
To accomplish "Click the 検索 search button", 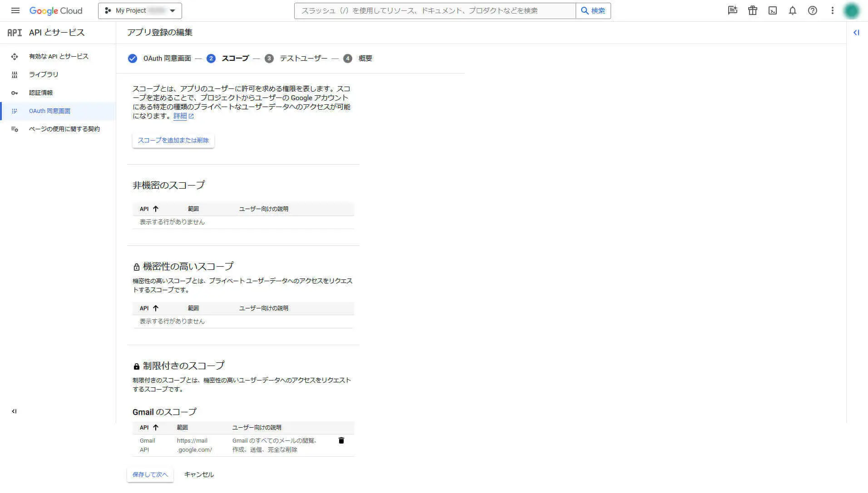I will (593, 10).
